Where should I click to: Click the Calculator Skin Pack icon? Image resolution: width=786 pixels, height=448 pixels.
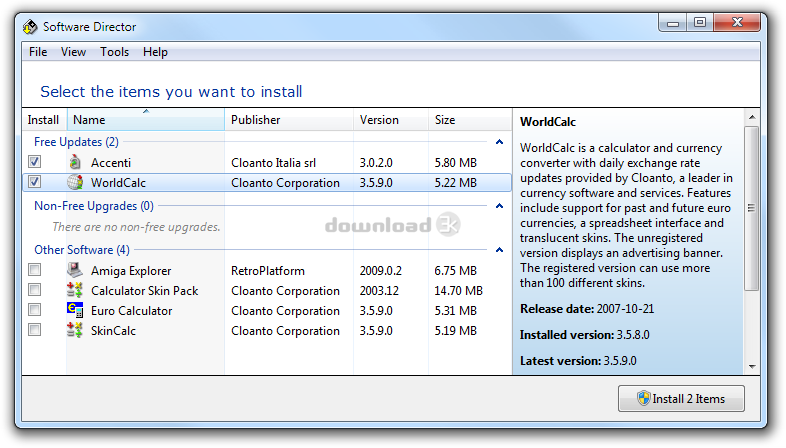[x=75, y=290]
